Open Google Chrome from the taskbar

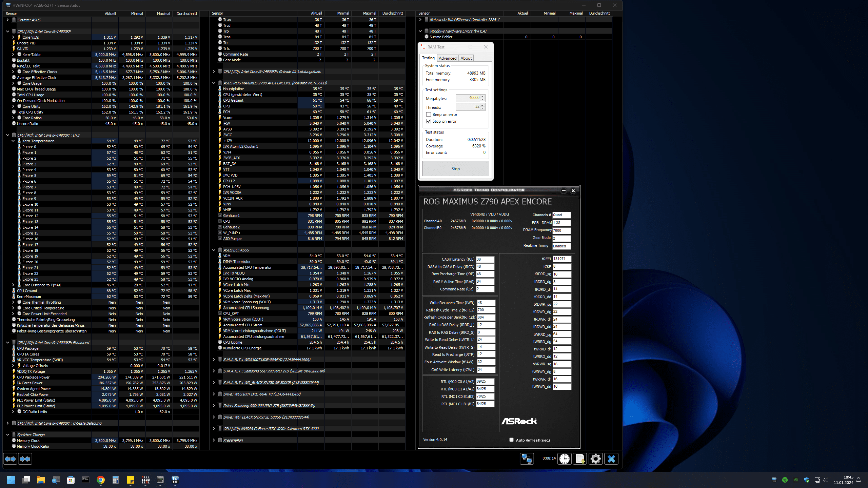click(101, 480)
